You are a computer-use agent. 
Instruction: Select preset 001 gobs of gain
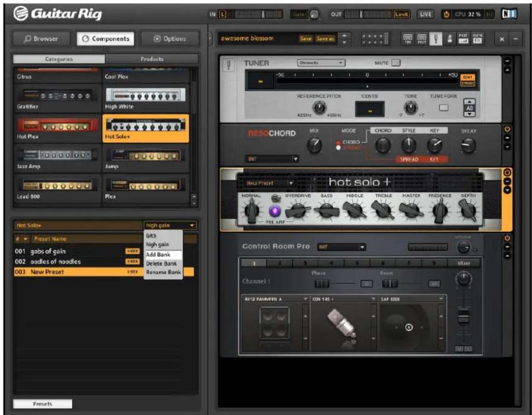(x=78, y=251)
